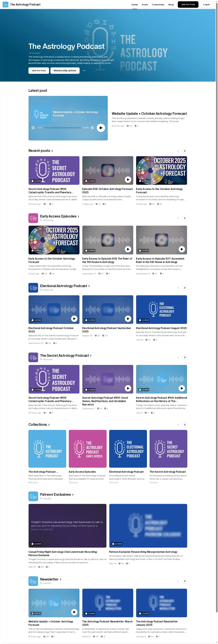This screenshot has height=644, width=218.
Task: Open the three-dot more options menu
Action: (x=84, y=71)
